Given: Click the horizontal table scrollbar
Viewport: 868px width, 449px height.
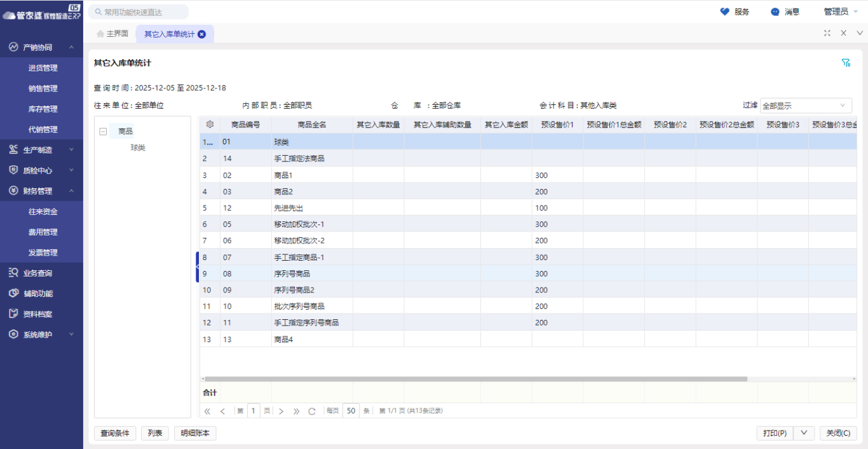Looking at the screenshot, I should 475,378.
